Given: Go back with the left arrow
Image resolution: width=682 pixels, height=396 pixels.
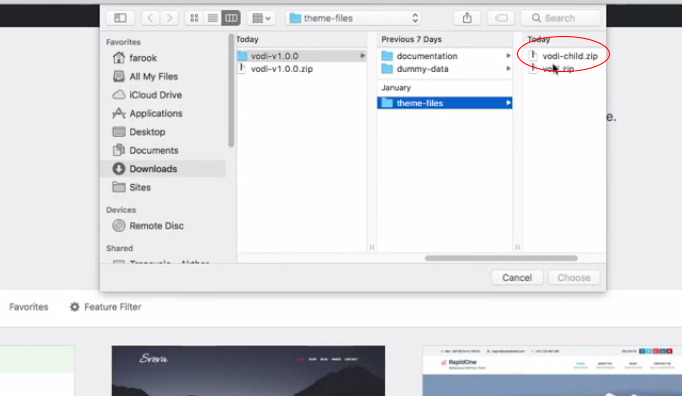Looking at the screenshot, I should coord(150,18).
